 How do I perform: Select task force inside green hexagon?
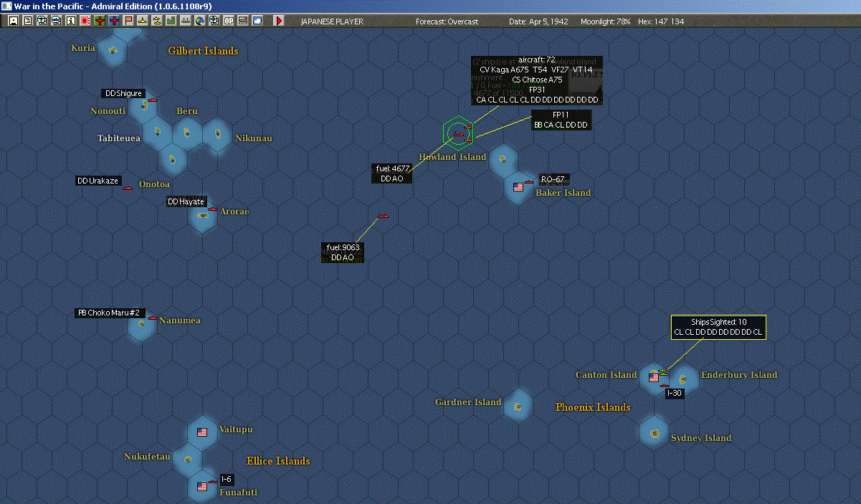(459, 134)
